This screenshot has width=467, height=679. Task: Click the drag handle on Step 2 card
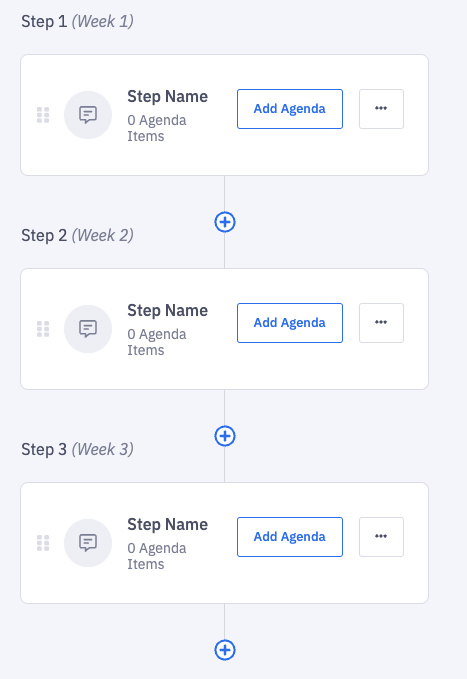[x=43, y=329]
